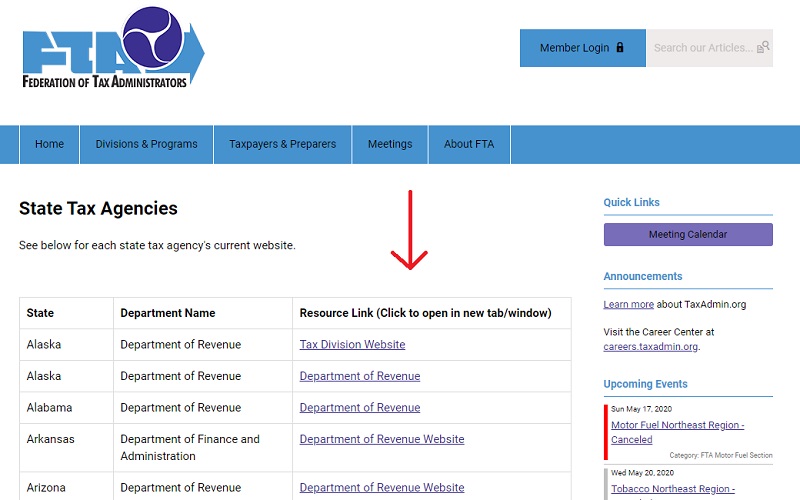Click the FTA logo
The height and width of the screenshot is (500, 800).
tap(113, 47)
